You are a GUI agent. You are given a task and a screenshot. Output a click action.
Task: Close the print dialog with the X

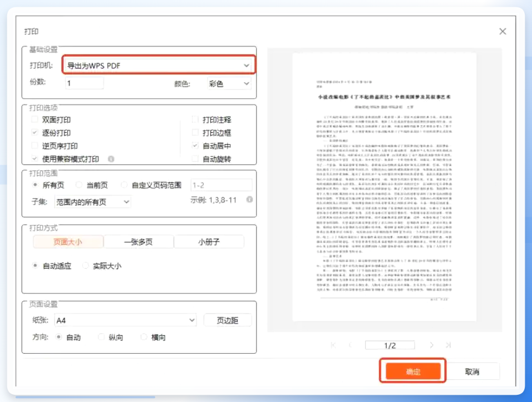click(503, 32)
